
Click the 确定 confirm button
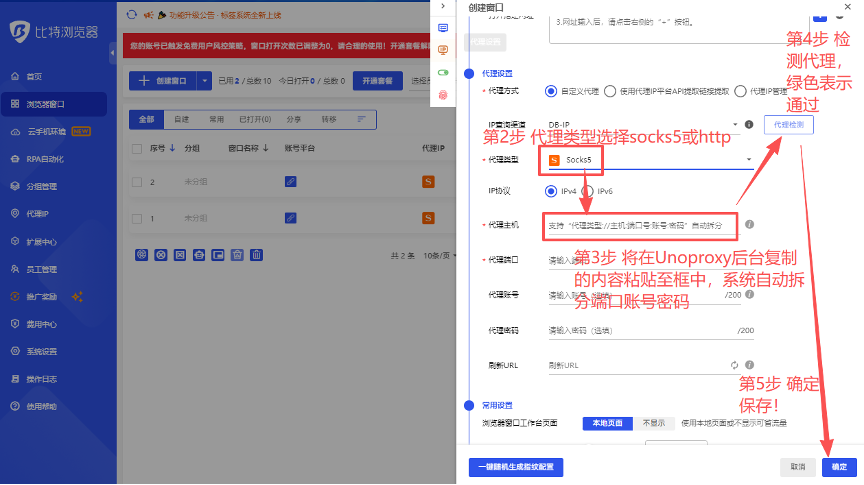pyautogui.click(x=839, y=467)
